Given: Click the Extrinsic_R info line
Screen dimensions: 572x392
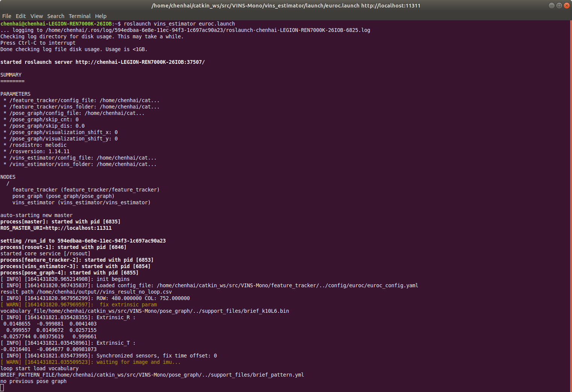Looking at the screenshot, I should point(68,317).
